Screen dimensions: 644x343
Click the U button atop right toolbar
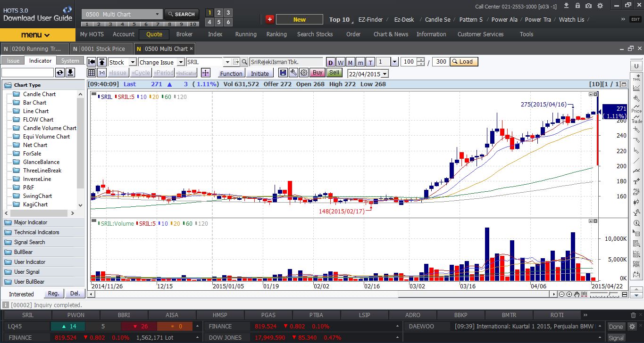pyautogui.click(x=637, y=66)
